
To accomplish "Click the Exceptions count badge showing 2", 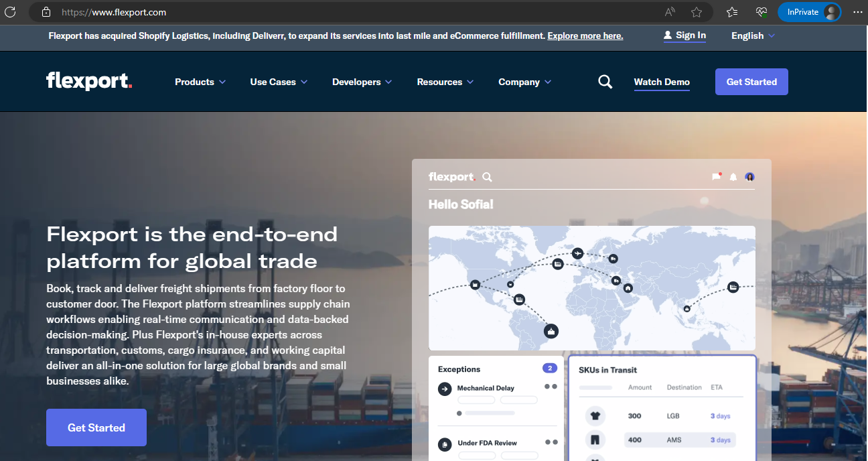I will click(x=549, y=369).
